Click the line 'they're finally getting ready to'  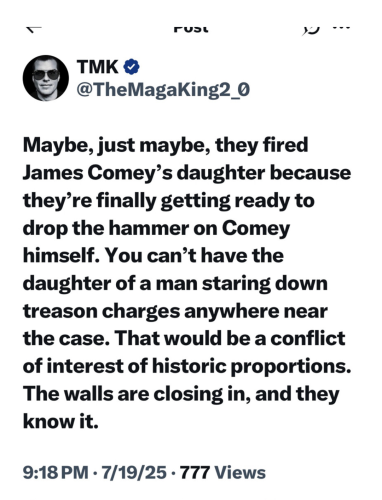point(169,201)
